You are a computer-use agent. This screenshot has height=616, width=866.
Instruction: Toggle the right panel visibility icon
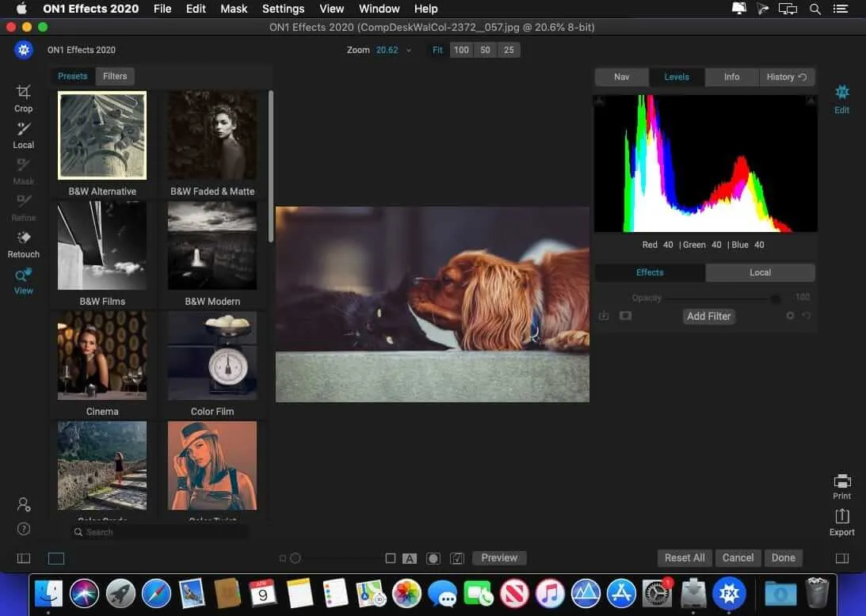click(x=841, y=558)
